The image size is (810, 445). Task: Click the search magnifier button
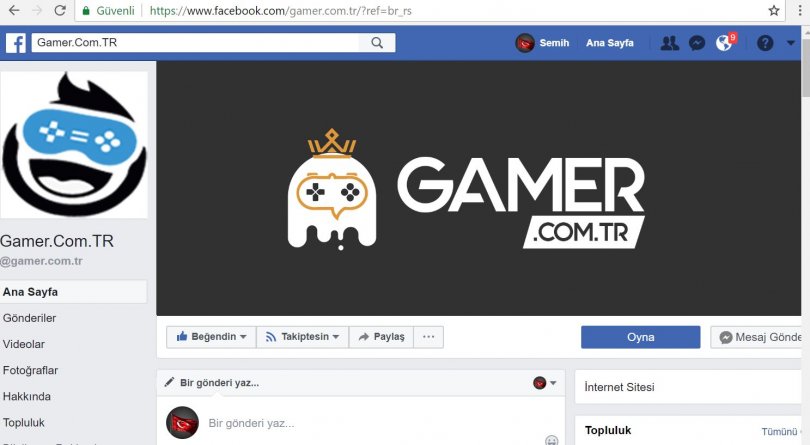point(377,43)
